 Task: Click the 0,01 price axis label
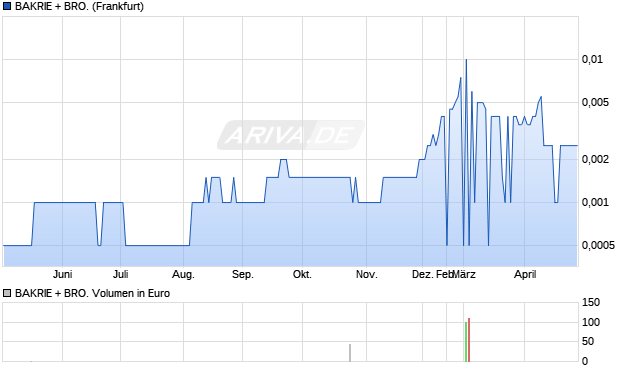(x=592, y=59)
